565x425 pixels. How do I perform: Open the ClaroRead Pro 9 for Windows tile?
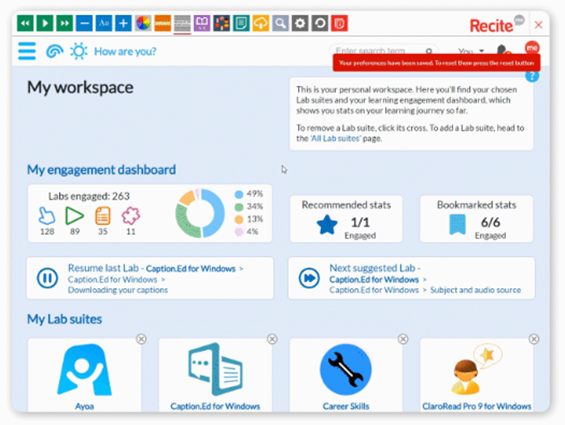[x=476, y=375]
